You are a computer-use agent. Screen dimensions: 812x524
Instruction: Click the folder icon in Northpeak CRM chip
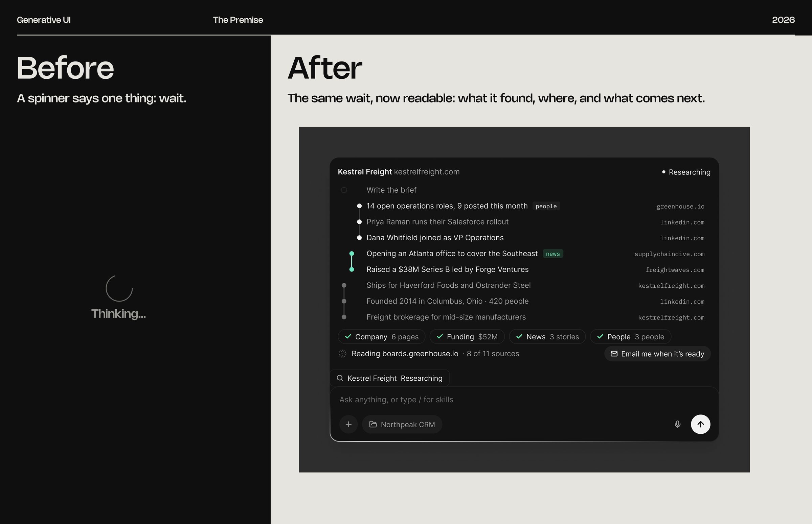(373, 424)
